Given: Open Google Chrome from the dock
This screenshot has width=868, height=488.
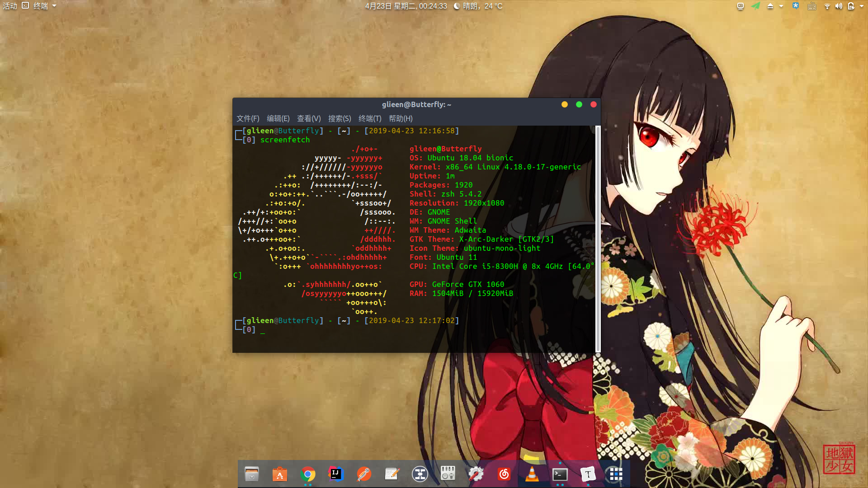Looking at the screenshot, I should coord(308,474).
